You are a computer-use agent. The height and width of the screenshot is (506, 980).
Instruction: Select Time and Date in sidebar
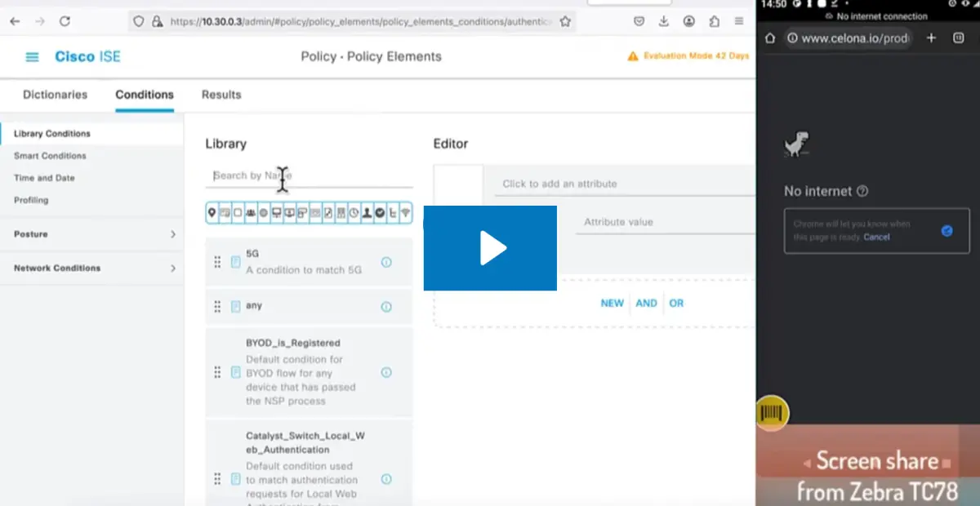pos(44,178)
